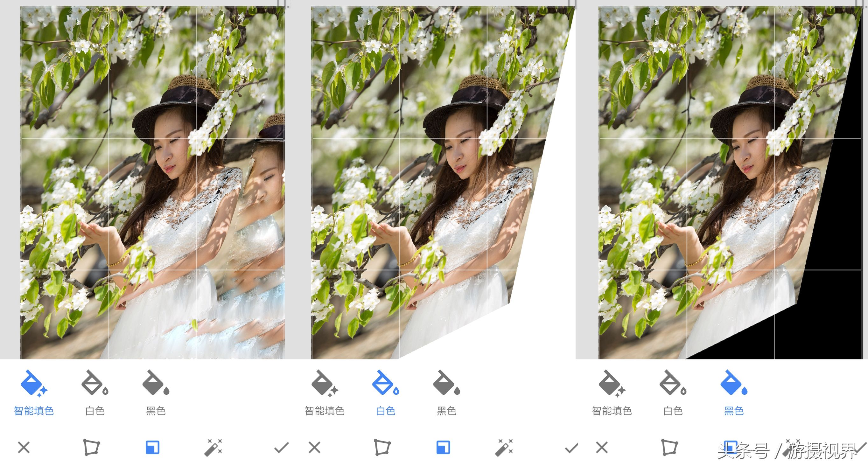Select the smart fill bucket icon, right panel
868x466 pixels.
click(612, 384)
